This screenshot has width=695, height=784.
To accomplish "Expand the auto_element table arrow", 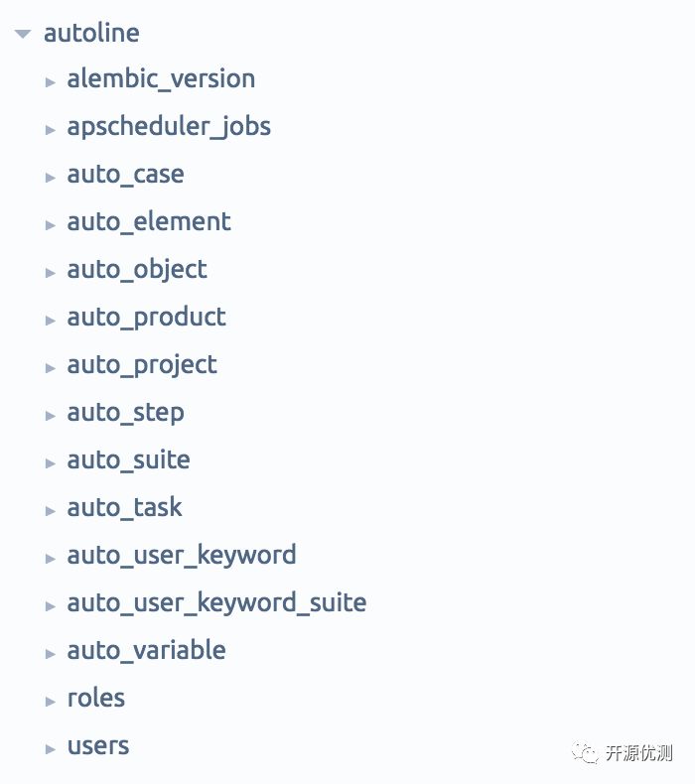I will (50, 225).
